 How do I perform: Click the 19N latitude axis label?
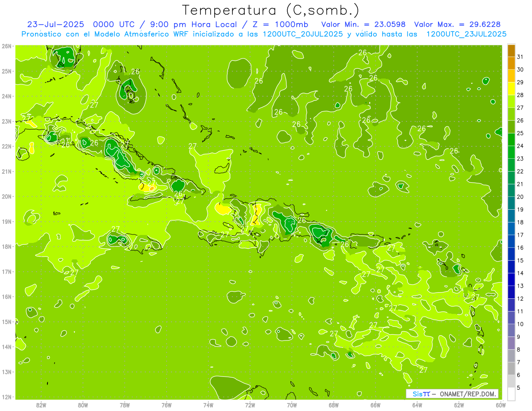tap(7, 222)
